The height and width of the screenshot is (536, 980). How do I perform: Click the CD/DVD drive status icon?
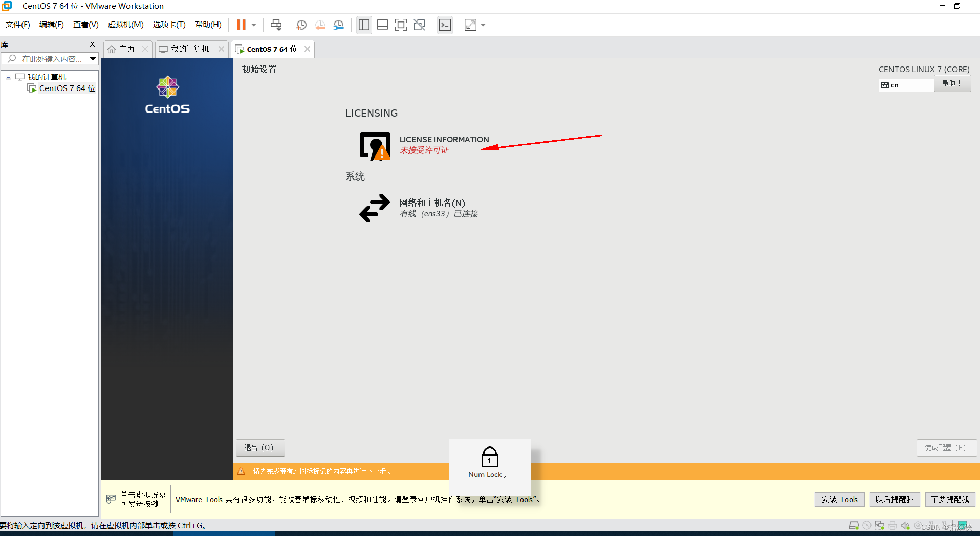coord(867,525)
